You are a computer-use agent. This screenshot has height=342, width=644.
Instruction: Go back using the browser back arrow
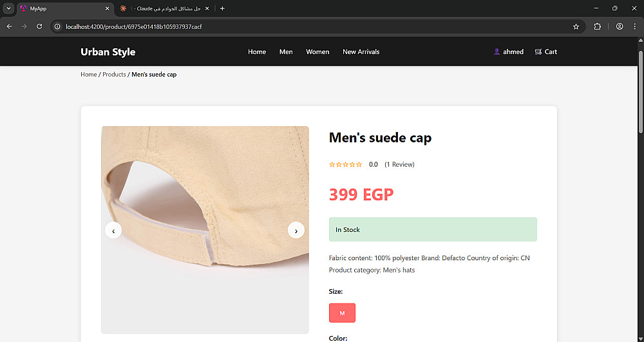(9, 26)
